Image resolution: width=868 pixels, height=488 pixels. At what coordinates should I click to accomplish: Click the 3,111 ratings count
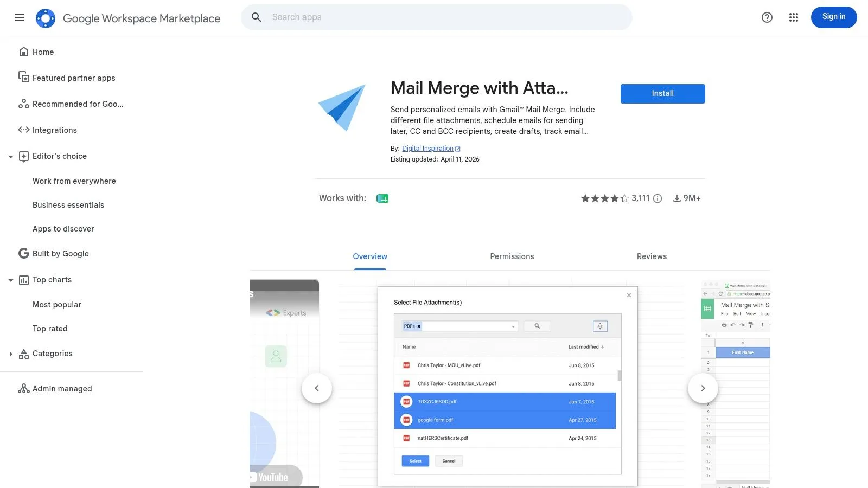(640, 198)
